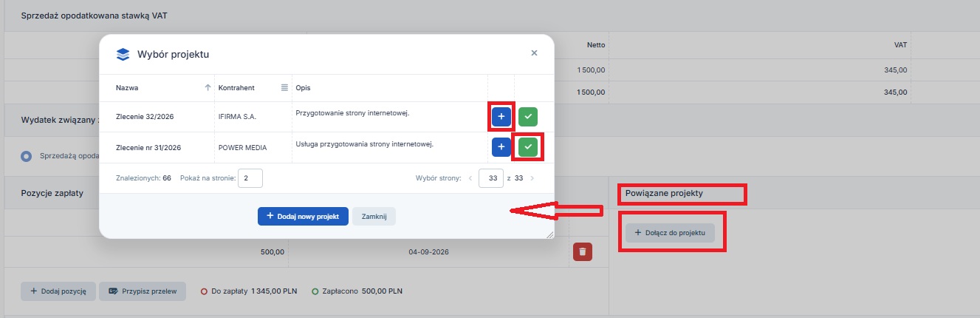Select Zlecenie nr 31/2026 with green checkmark

click(528, 147)
